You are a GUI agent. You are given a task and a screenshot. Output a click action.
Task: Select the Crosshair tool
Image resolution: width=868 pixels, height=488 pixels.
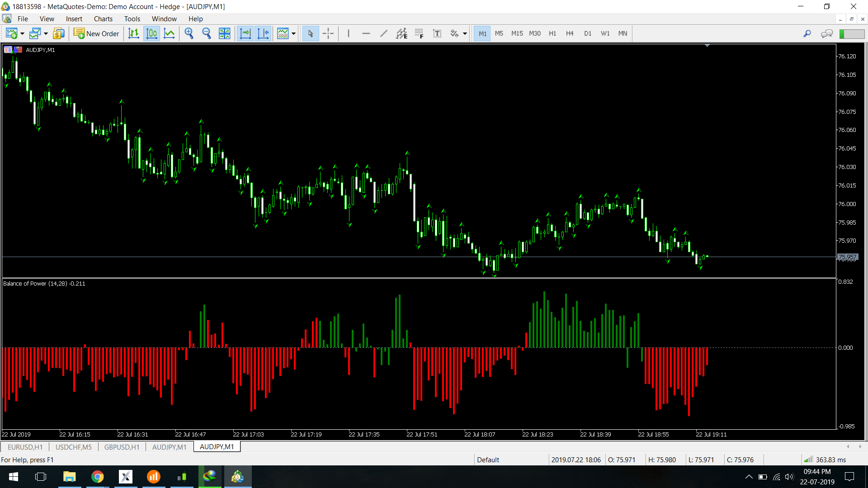click(x=328, y=33)
